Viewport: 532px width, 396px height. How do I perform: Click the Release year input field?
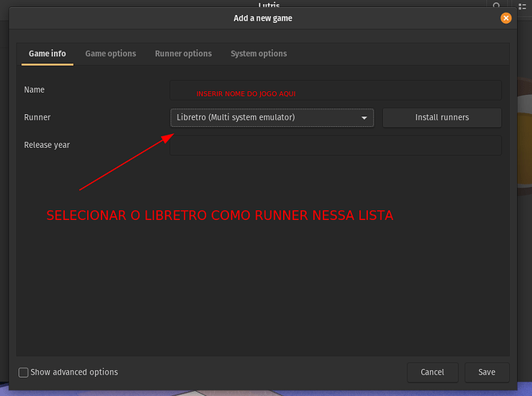pyautogui.click(x=335, y=146)
